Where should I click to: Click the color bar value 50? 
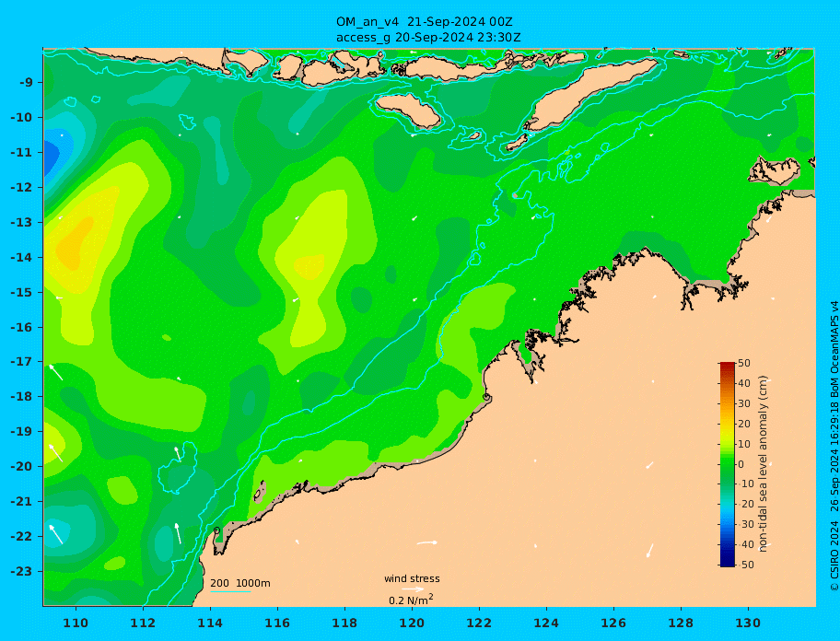pos(744,363)
